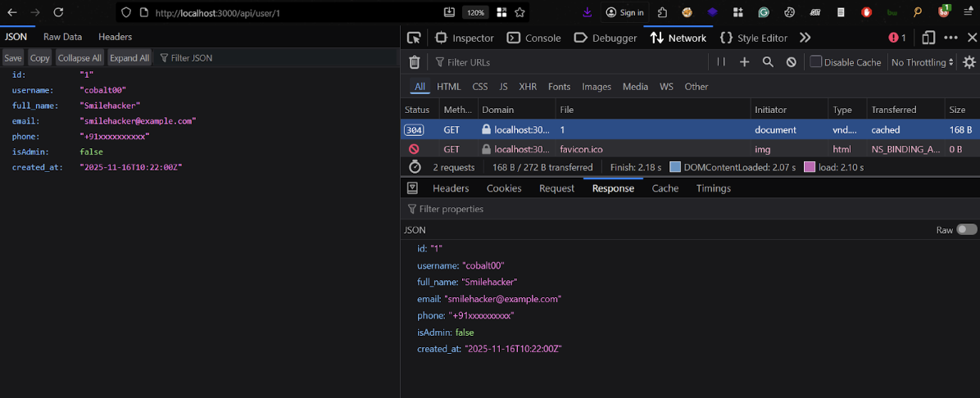Toggle the request details pane icon
The width and height of the screenshot is (980, 398).
[412, 188]
